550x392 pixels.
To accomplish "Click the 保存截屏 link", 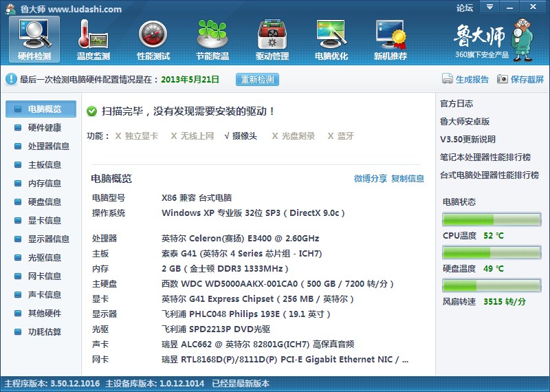I will (527, 79).
